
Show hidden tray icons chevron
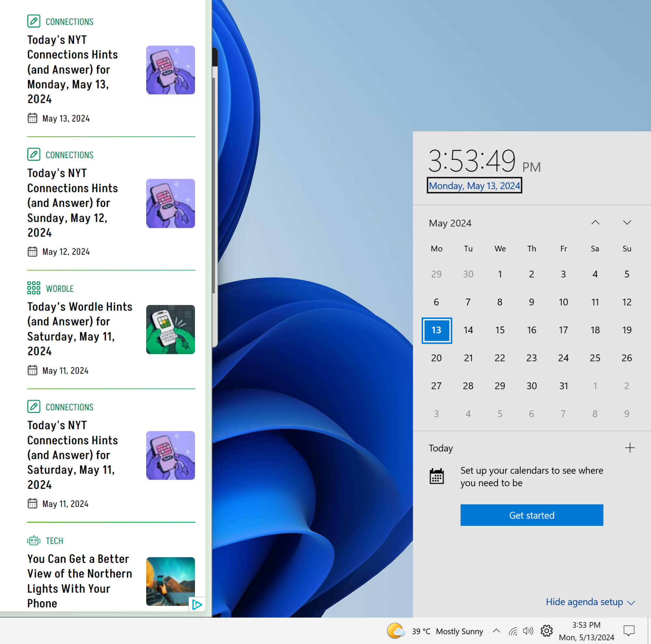click(496, 631)
